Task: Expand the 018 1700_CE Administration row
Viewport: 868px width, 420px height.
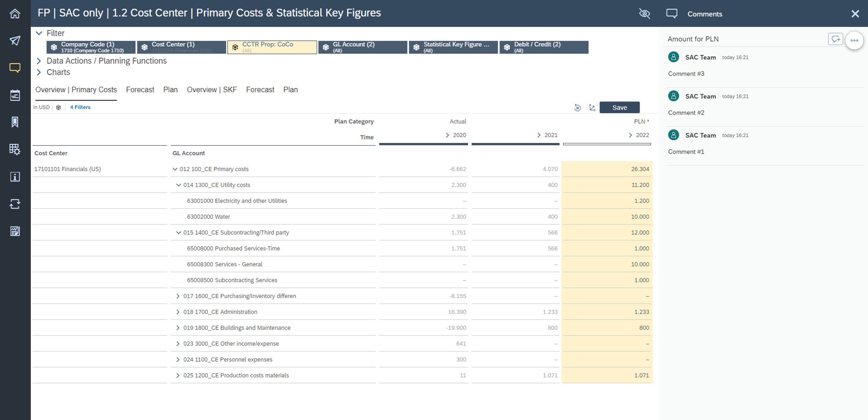Action: [178, 312]
